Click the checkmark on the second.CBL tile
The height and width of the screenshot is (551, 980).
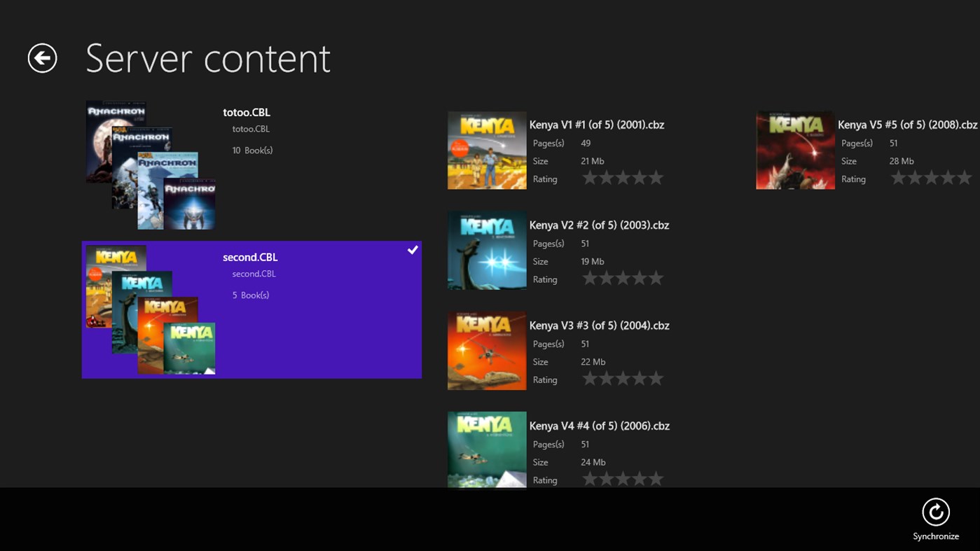point(413,249)
